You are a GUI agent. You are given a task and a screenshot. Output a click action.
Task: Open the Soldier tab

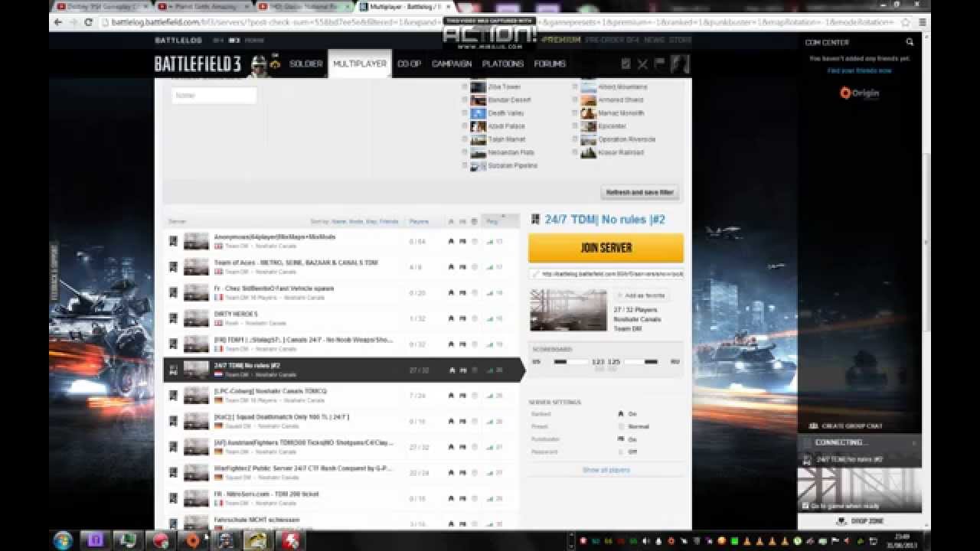coord(305,64)
